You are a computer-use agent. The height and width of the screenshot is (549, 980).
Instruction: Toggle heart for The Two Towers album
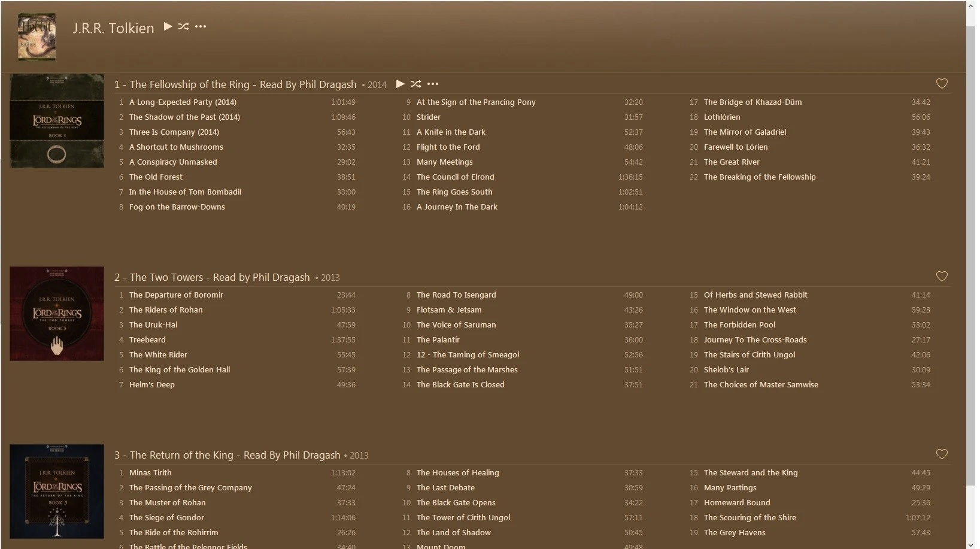942,277
